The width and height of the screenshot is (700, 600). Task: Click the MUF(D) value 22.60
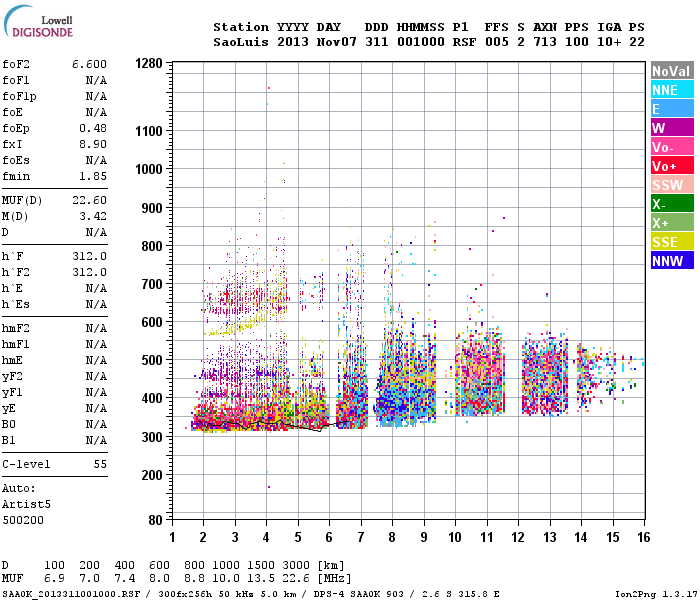click(x=89, y=200)
